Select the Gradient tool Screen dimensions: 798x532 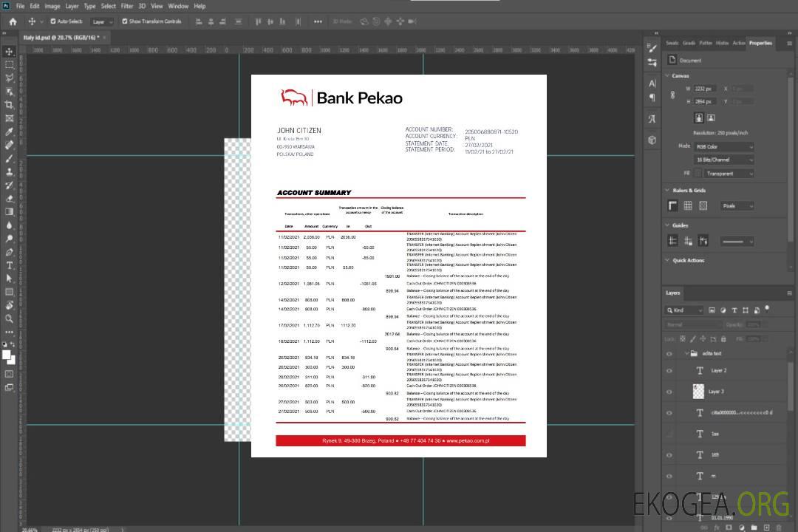coord(9,212)
